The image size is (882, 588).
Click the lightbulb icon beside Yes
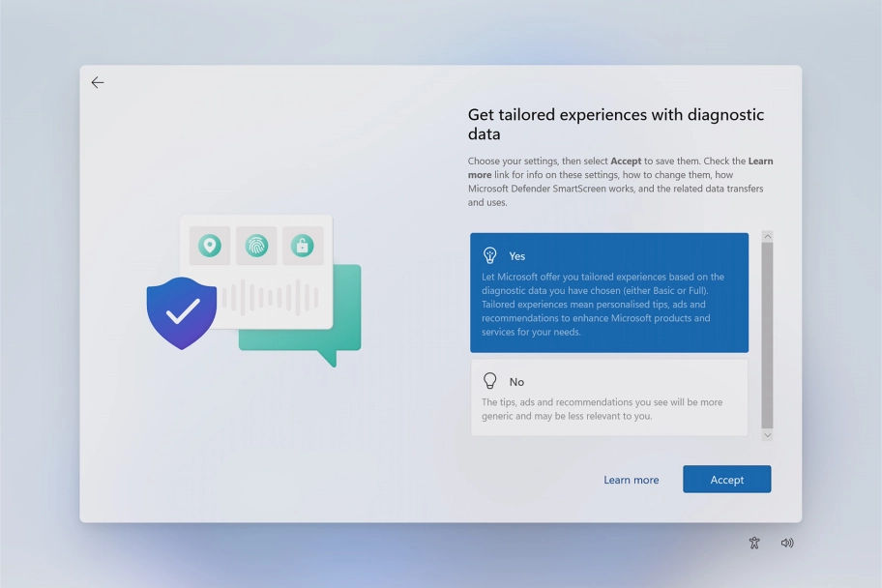point(490,255)
